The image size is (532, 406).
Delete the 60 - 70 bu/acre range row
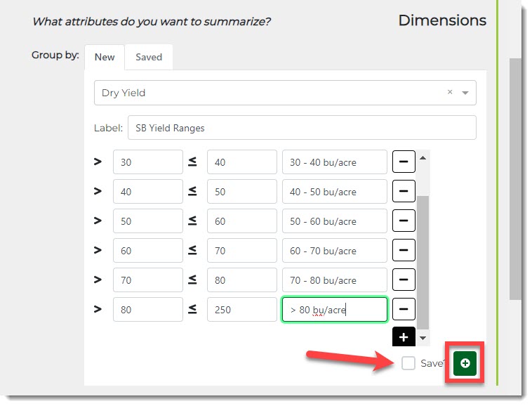point(403,251)
